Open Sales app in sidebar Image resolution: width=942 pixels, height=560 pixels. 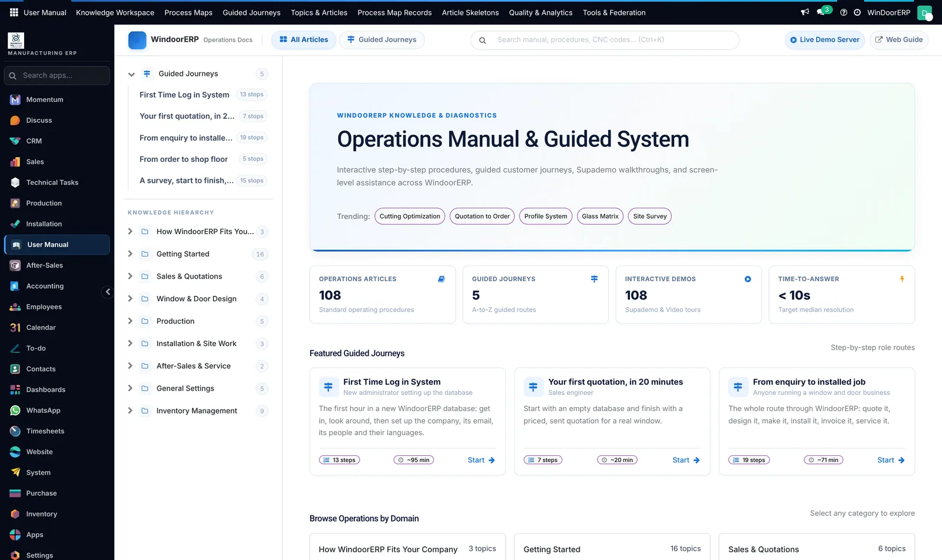pos(57,162)
